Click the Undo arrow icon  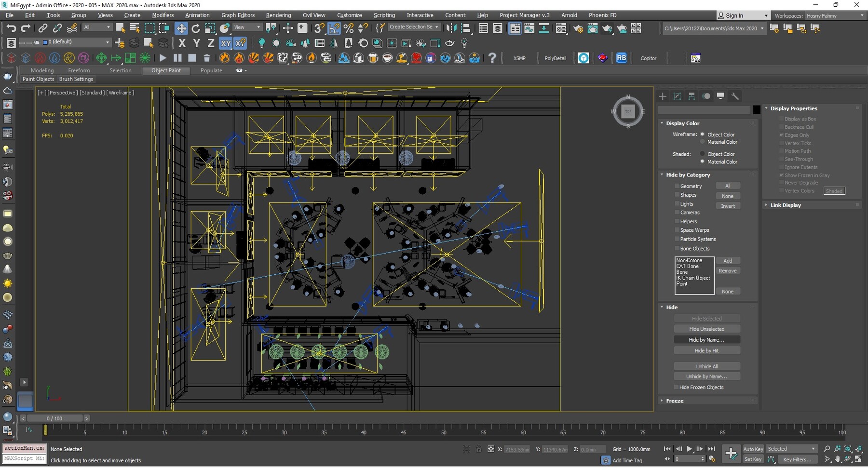[x=11, y=28]
